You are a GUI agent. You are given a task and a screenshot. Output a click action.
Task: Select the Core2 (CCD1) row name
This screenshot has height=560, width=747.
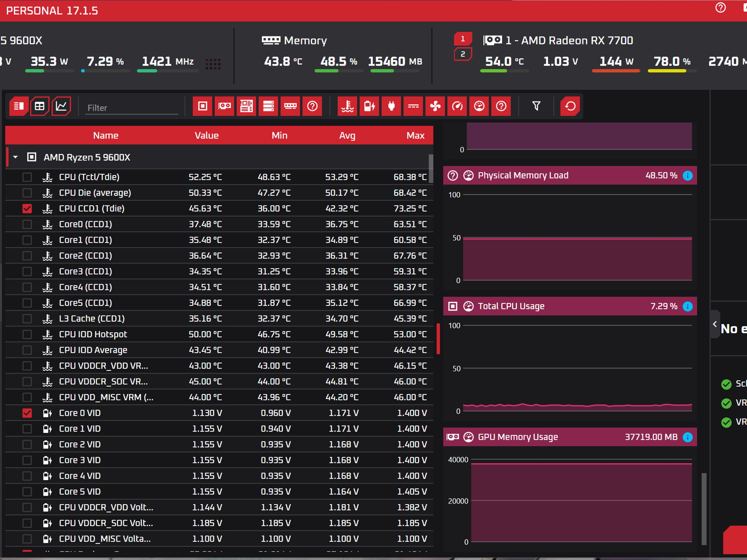(85, 256)
